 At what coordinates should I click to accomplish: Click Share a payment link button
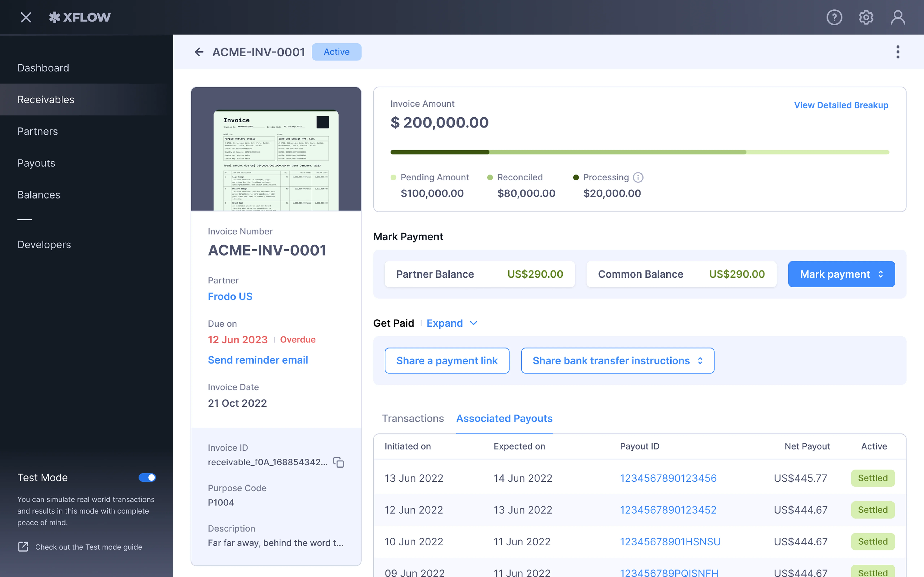pyautogui.click(x=447, y=361)
